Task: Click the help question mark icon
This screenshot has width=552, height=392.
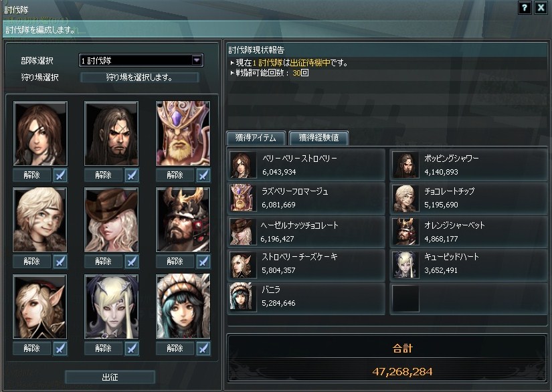Action: (525, 7)
